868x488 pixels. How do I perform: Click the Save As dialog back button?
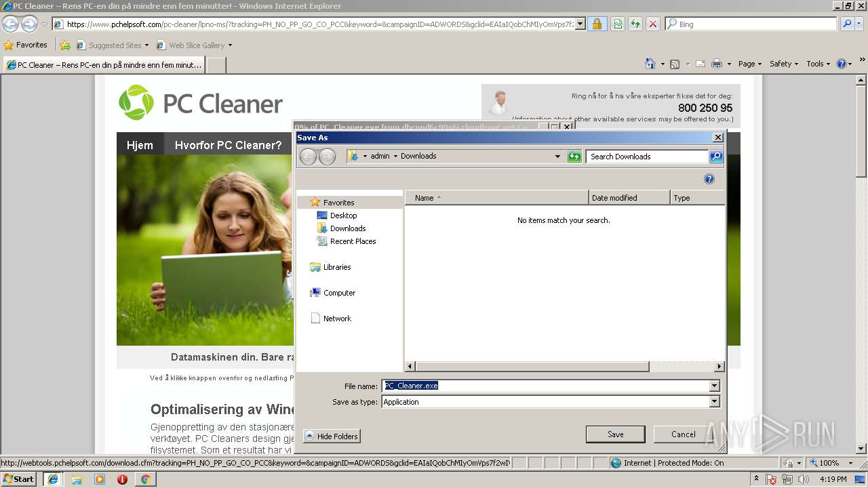click(x=308, y=157)
